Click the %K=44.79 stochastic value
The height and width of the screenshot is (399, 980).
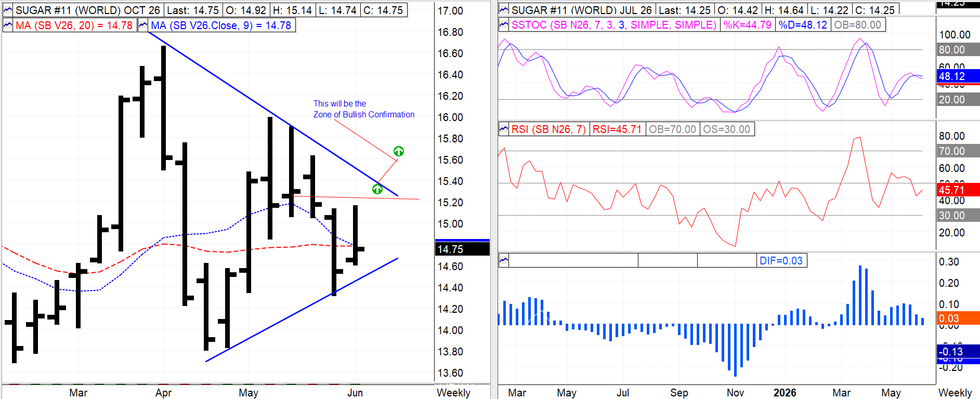(748, 25)
